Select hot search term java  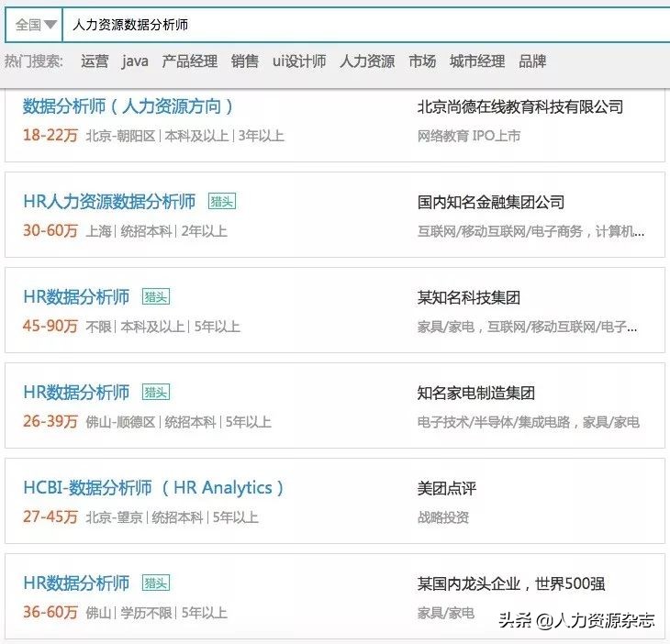pyautogui.click(x=135, y=61)
